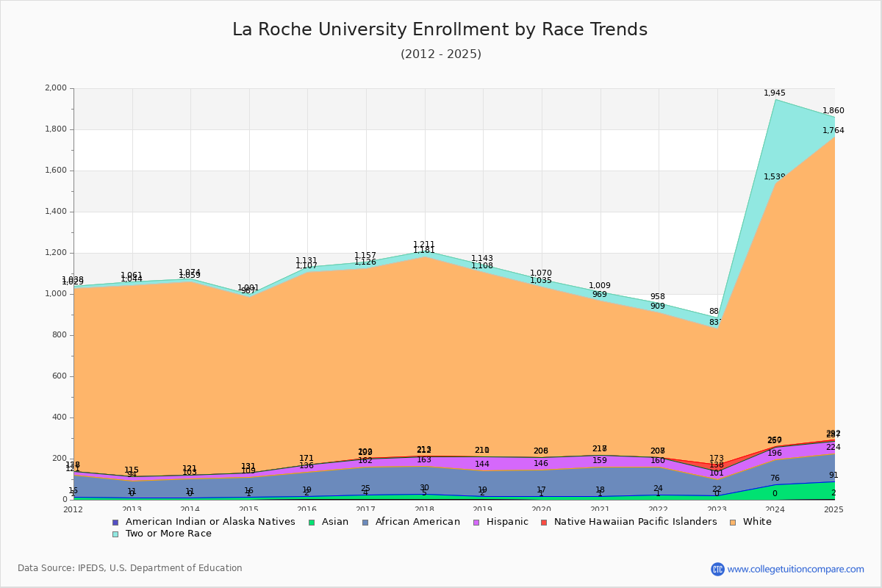The width and height of the screenshot is (882, 588).
Task: Hide the White series via legend label
Action: coord(757,522)
